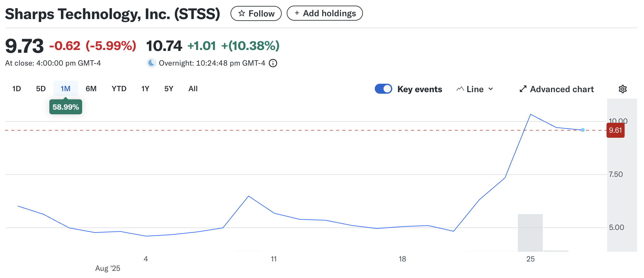This screenshot has height=278, width=644.
Task: Select the 5Y range tab
Action: 169,89
